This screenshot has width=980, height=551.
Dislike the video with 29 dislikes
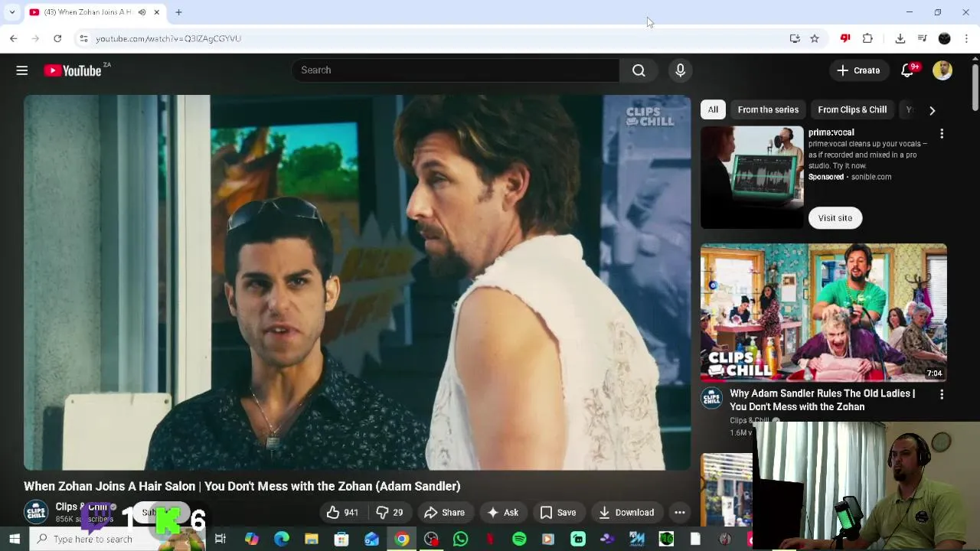(x=389, y=513)
